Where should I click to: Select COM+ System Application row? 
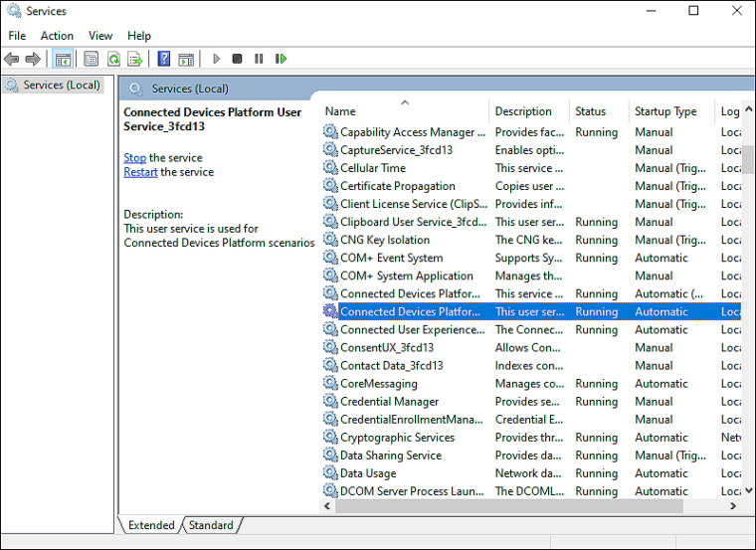(x=530, y=275)
